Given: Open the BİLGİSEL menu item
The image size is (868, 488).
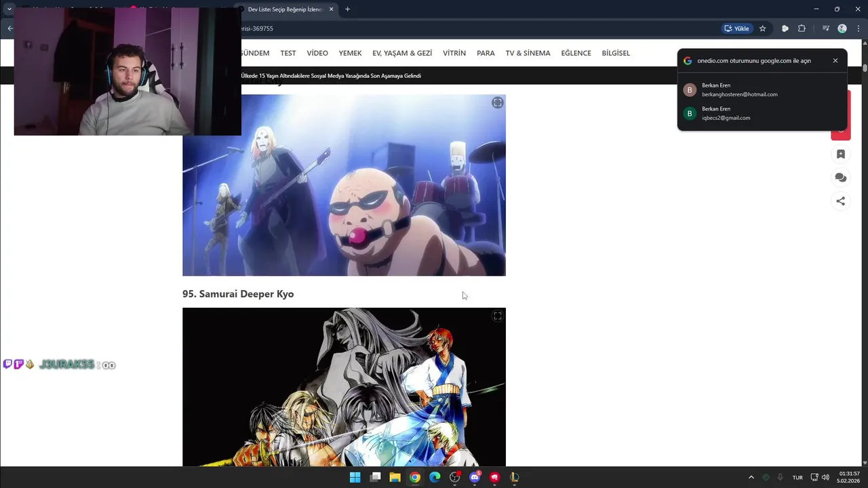Looking at the screenshot, I should coord(616,53).
